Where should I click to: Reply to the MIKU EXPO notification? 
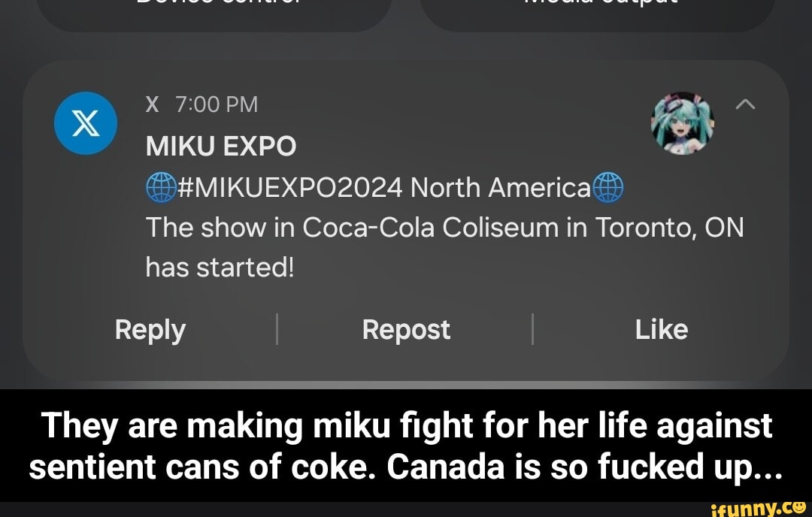149,329
